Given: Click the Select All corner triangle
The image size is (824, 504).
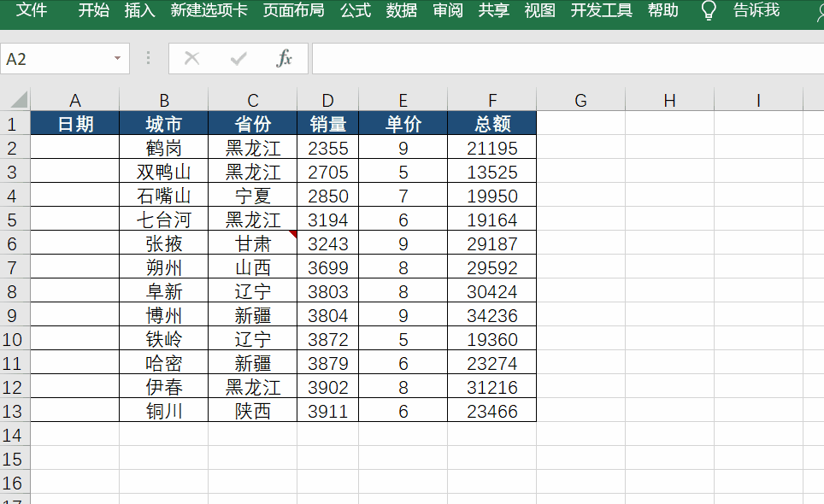Looking at the screenshot, I should click(19, 100).
